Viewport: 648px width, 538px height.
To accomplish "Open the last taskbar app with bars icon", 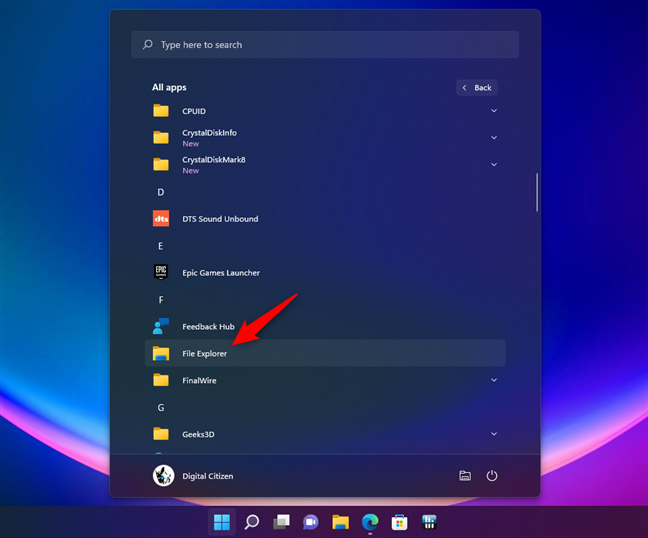I will click(429, 522).
